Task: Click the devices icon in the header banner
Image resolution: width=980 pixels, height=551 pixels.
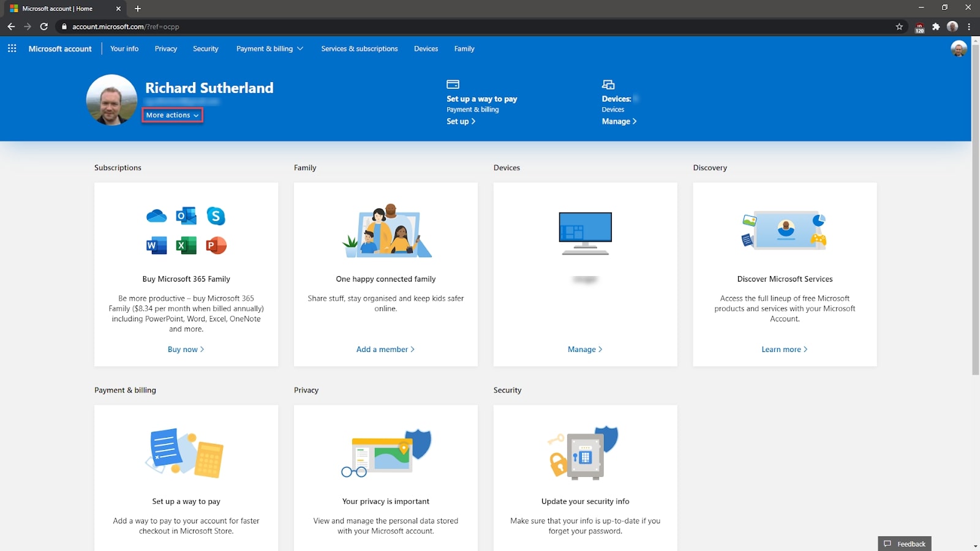Action: (x=608, y=84)
